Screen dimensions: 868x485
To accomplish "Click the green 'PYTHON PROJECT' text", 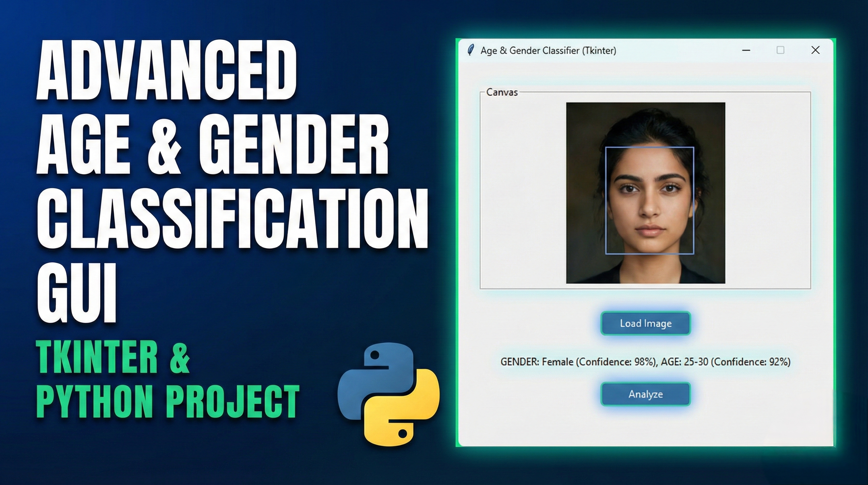I will pos(167,401).
